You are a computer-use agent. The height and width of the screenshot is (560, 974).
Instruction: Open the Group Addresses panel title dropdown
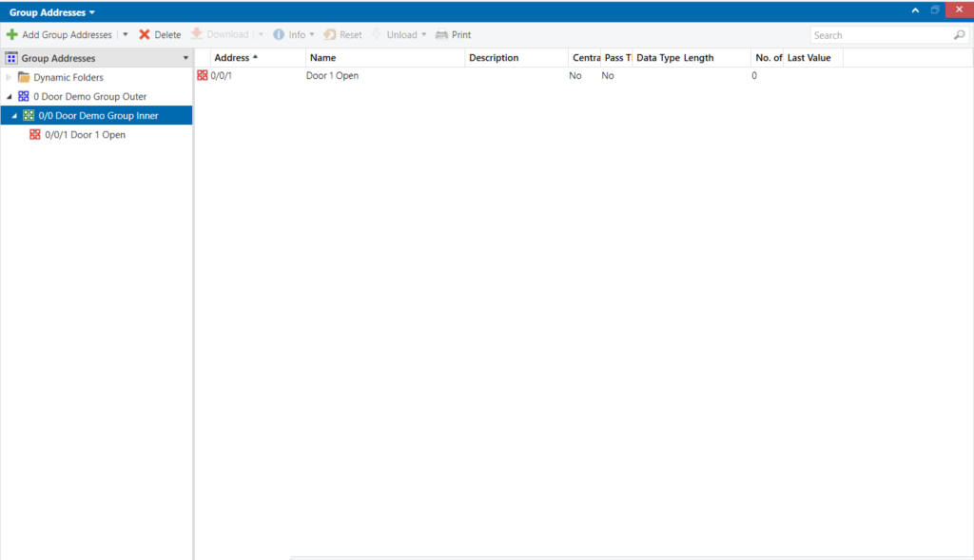(x=91, y=12)
